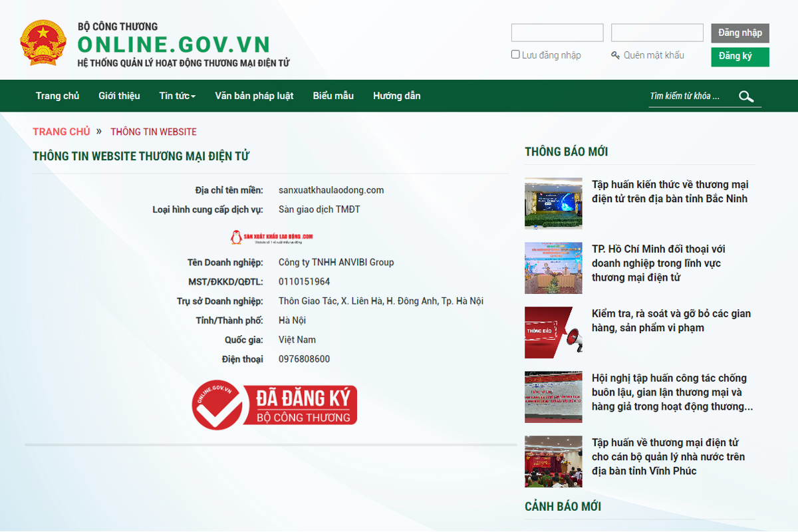This screenshot has width=798, height=532.
Task: Open the TP. Hồ Chí Minh dialogue thumbnail
Action: pos(553,268)
